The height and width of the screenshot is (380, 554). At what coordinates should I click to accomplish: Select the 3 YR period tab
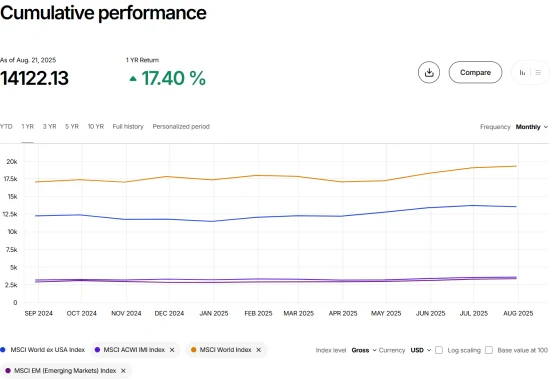pyautogui.click(x=49, y=126)
